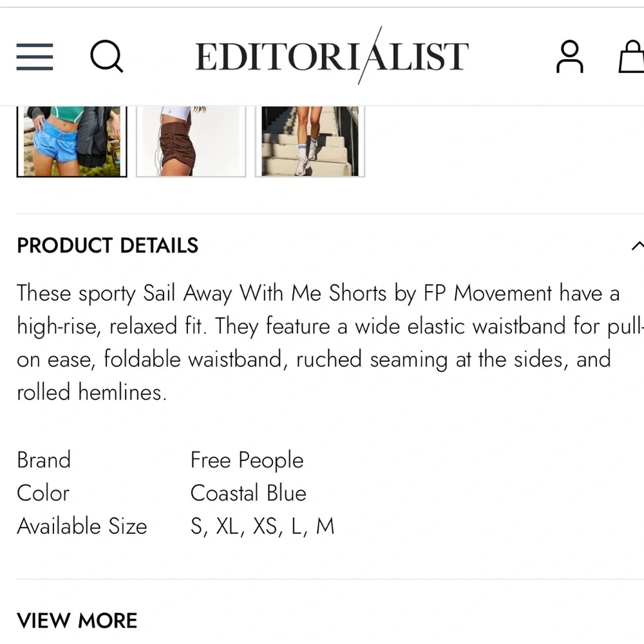644x644 pixels.
Task: Click the Coastal Blue color option
Action: [249, 493]
